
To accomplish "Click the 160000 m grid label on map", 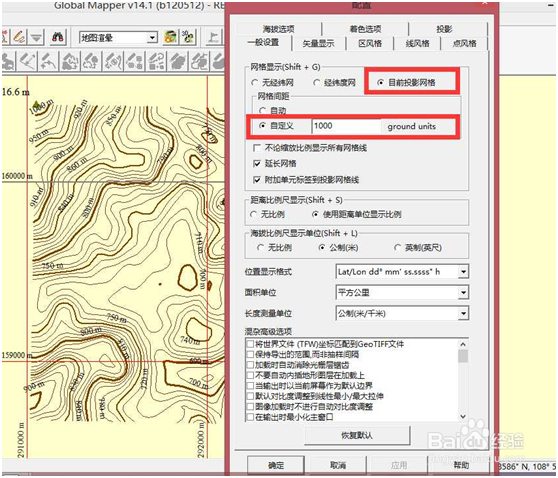I will (x=17, y=176).
